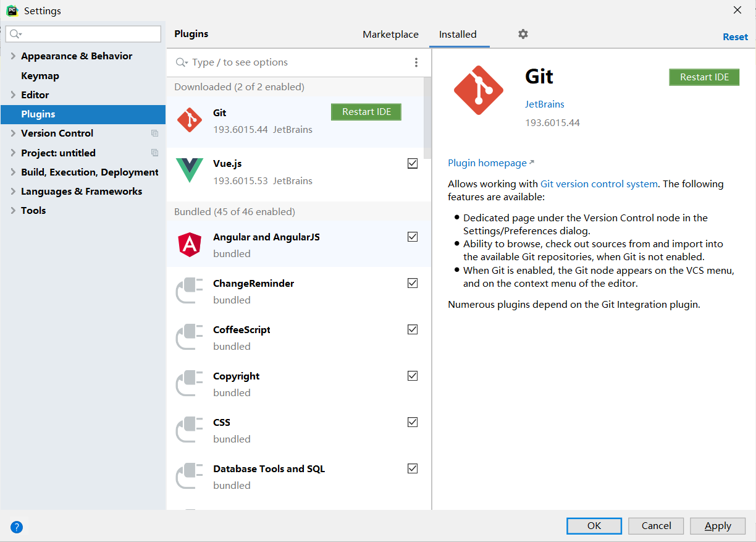
Task: Click the CoffeeScript plugin plug icon
Action: (190, 337)
